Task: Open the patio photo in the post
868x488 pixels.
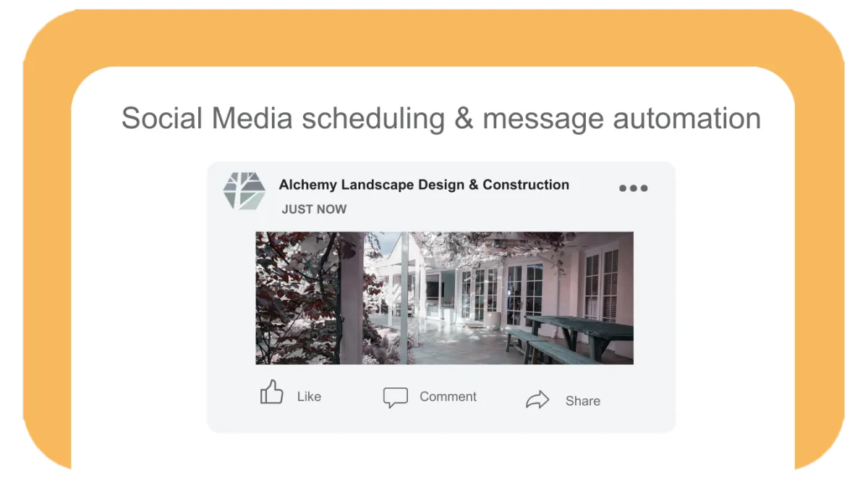Action: coord(444,298)
